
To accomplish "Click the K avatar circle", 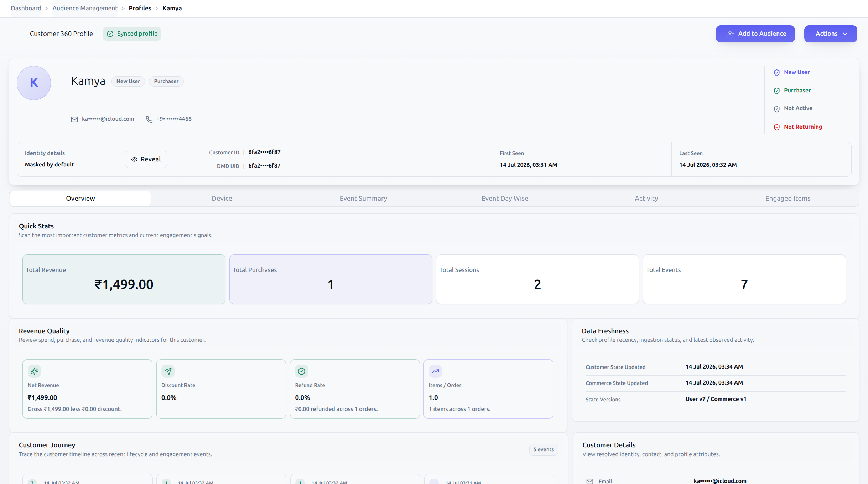I will point(34,83).
